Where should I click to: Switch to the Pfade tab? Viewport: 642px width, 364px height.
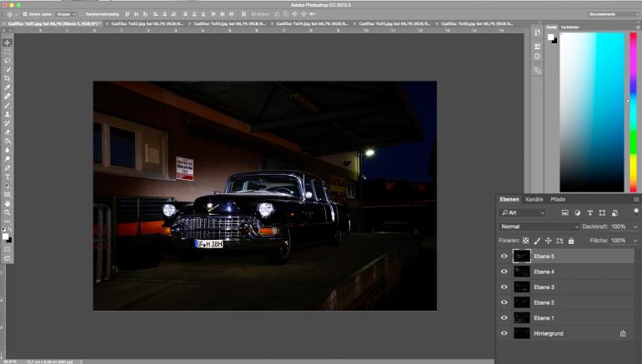tap(558, 200)
